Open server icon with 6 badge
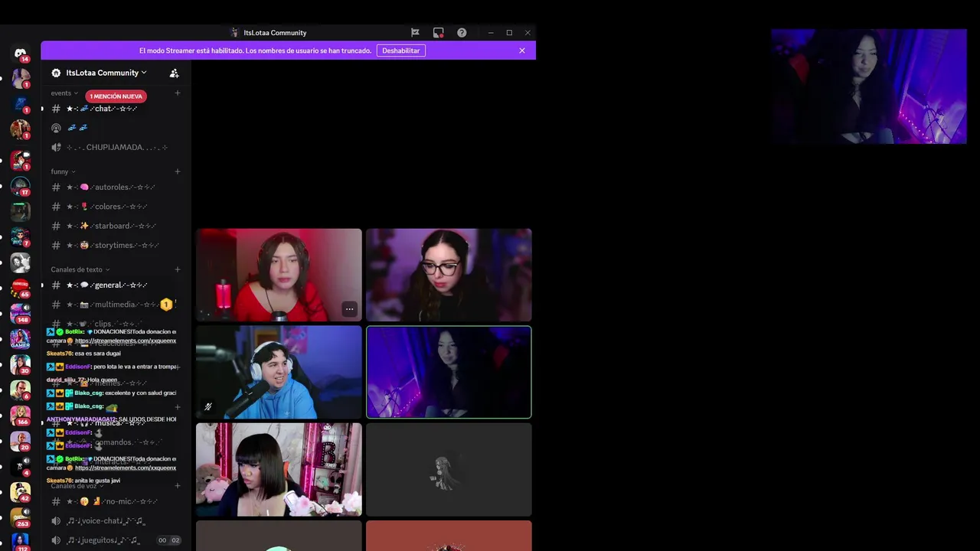The width and height of the screenshot is (980, 551). click(20, 390)
